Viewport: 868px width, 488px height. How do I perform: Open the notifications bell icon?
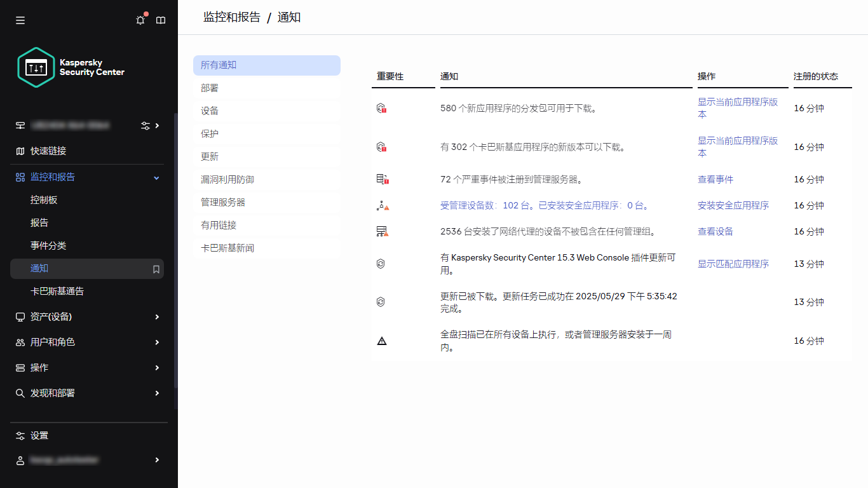tap(140, 20)
